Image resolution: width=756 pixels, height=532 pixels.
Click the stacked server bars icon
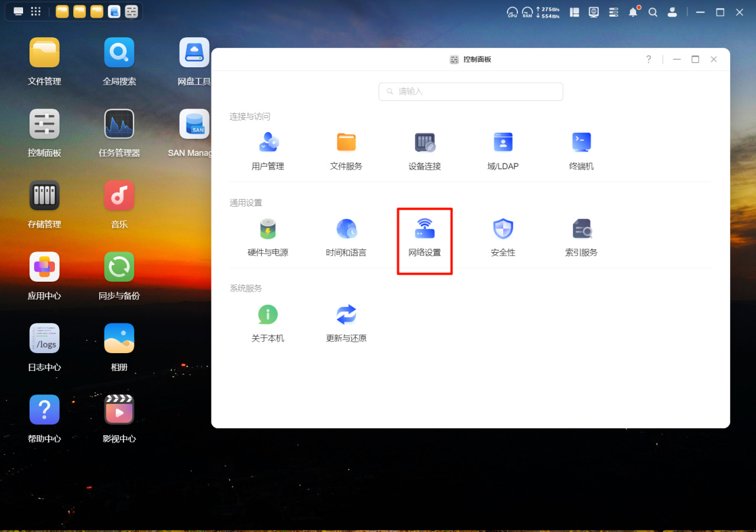(614, 12)
